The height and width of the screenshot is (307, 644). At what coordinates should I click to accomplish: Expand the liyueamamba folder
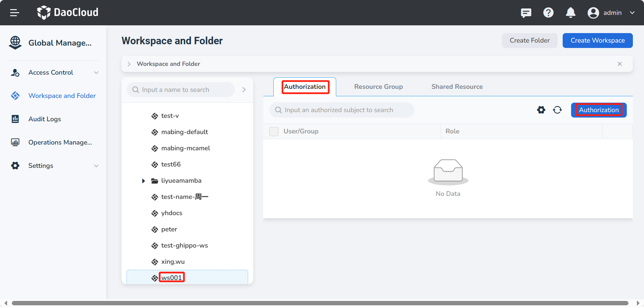pyautogui.click(x=143, y=181)
